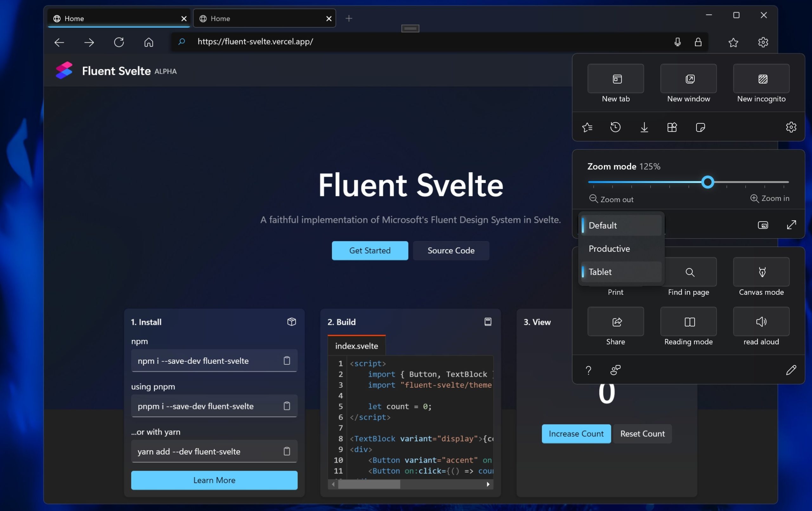Click the Get Started button

tap(370, 251)
